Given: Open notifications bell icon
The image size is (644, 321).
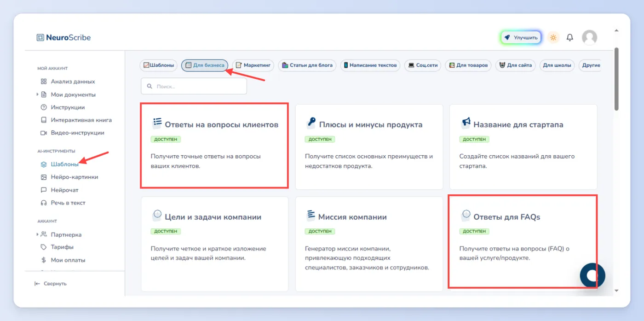Looking at the screenshot, I should (x=570, y=38).
